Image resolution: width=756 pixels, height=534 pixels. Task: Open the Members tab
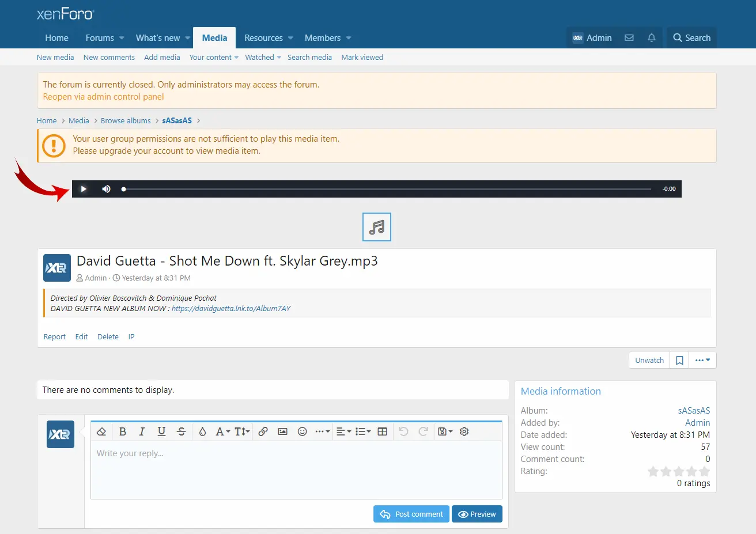[323, 38]
